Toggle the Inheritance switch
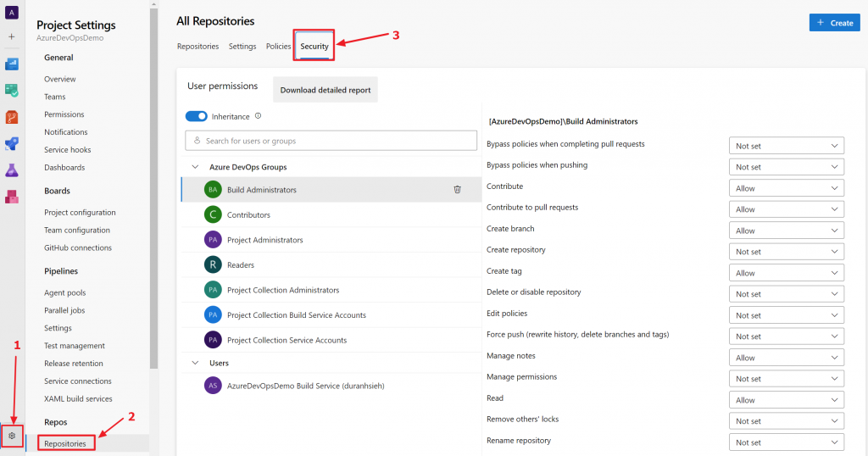 (x=196, y=116)
